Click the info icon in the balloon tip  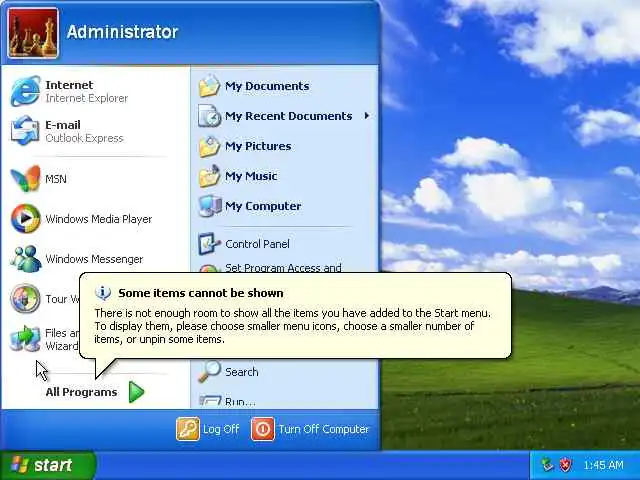103,293
